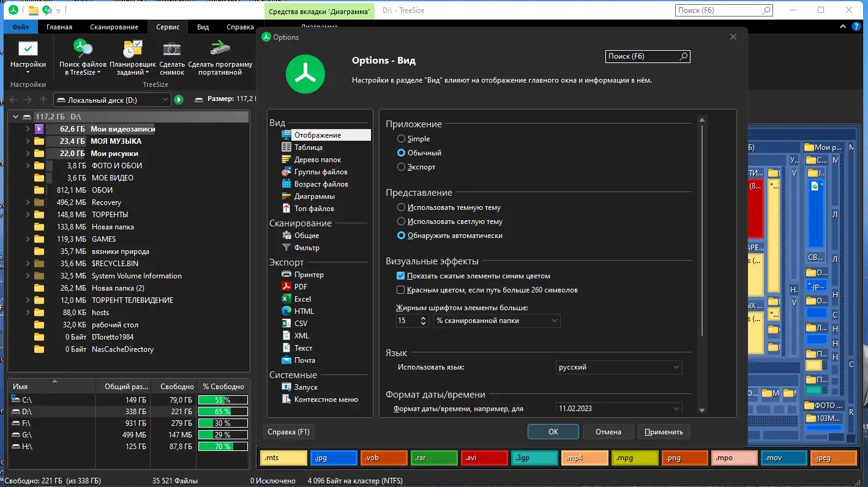Viewport: 868px width, 487px height.
Task: Choose Использовать светлую тему
Action: 402,221
